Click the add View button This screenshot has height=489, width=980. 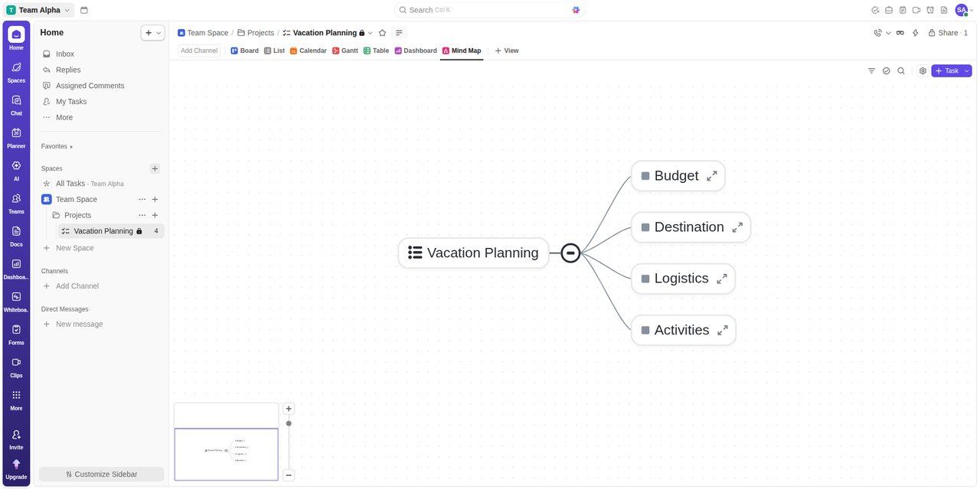click(506, 51)
